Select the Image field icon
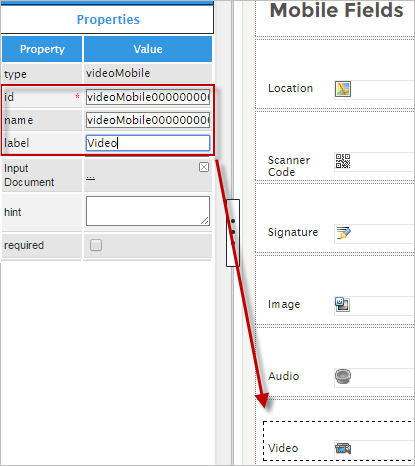Screen dimensions: 415x466 342,304
